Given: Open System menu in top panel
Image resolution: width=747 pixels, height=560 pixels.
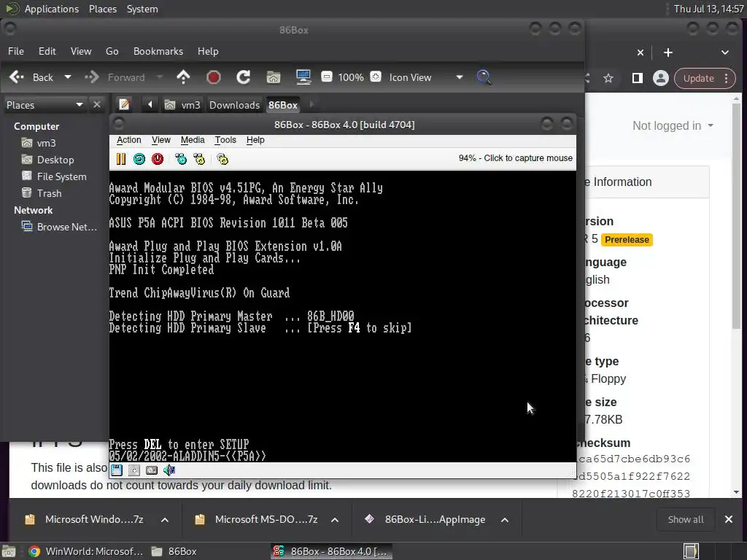Looking at the screenshot, I should [142, 9].
